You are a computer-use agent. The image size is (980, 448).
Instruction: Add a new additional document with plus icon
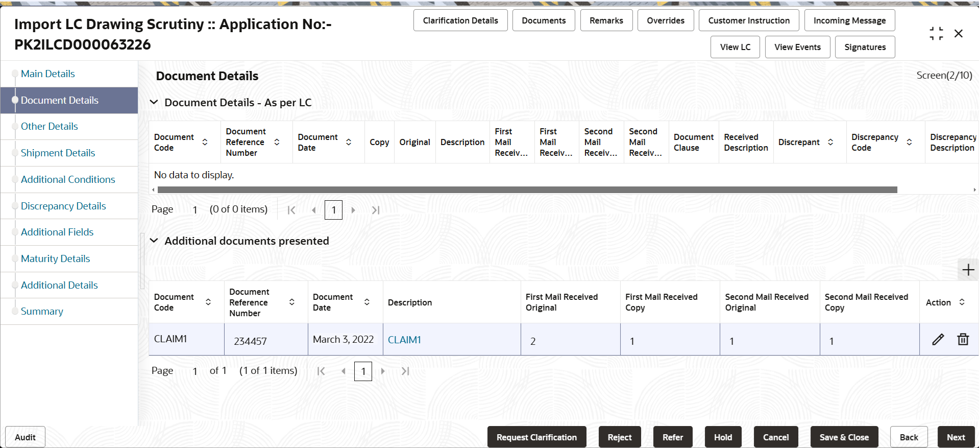pos(968,270)
